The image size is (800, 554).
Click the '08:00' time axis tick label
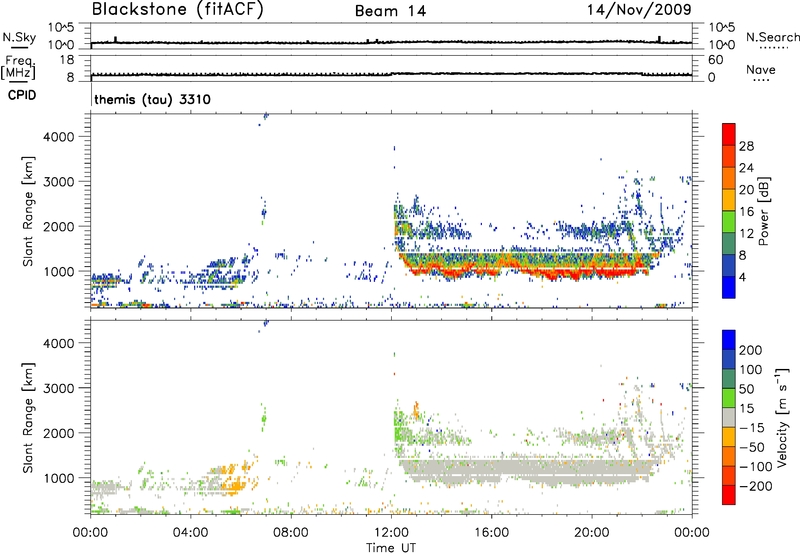[291, 533]
